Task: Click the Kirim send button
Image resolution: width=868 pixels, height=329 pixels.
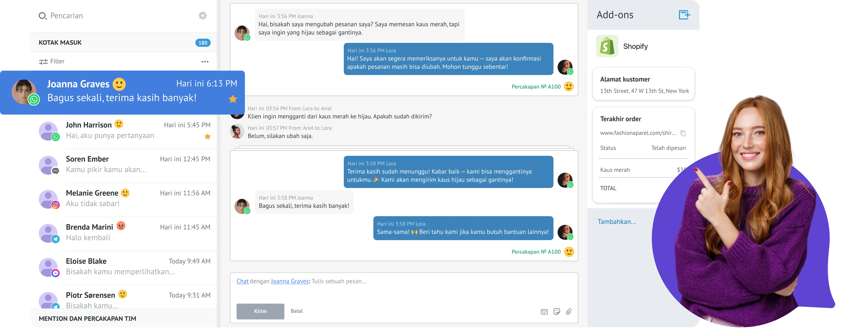Action: tap(260, 311)
